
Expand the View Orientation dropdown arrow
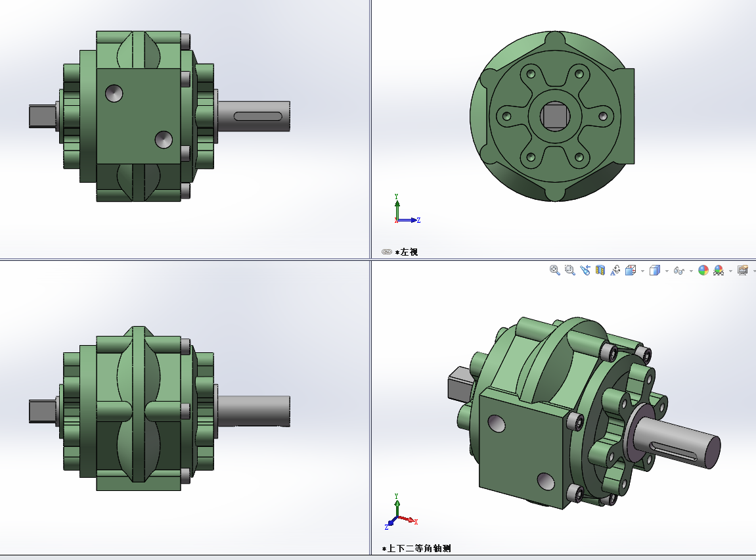point(642,271)
